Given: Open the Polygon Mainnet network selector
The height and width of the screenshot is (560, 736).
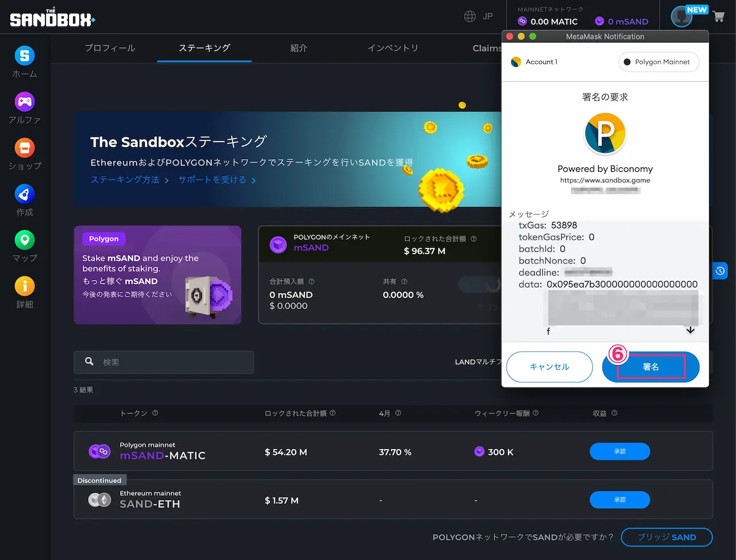Looking at the screenshot, I should click(x=659, y=62).
